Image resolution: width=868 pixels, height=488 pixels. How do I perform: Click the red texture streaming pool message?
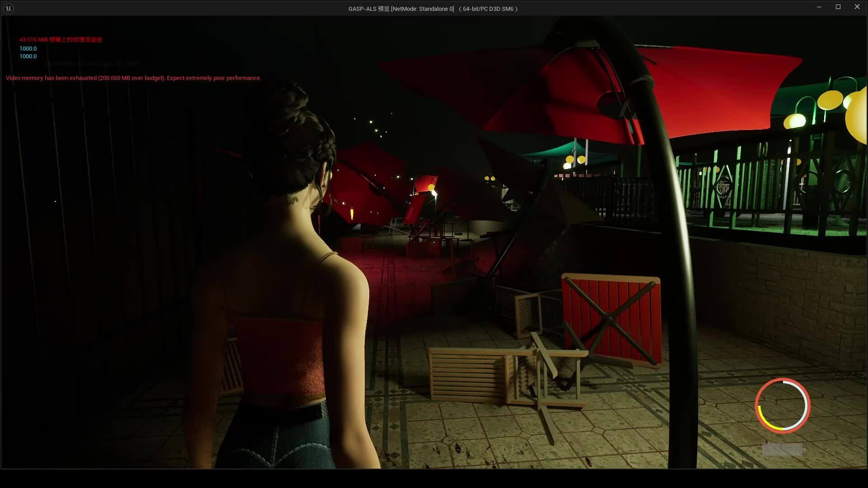[61, 40]
